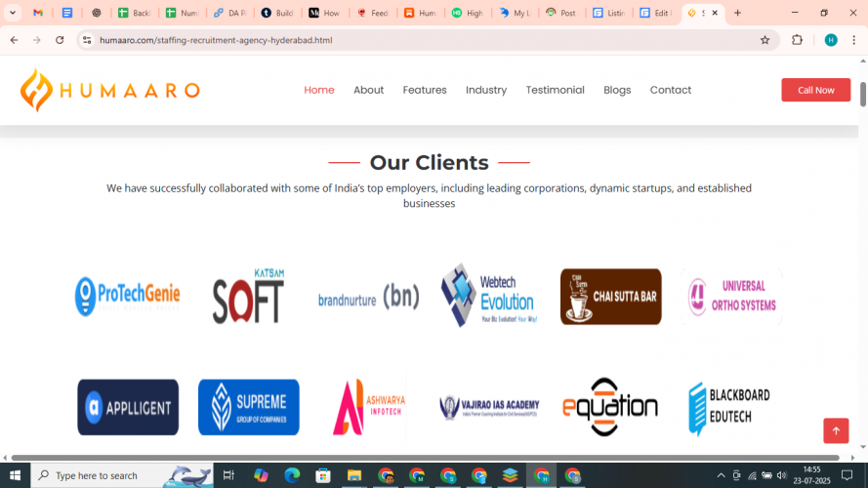Open the Industry menu item

coord(486,90)
